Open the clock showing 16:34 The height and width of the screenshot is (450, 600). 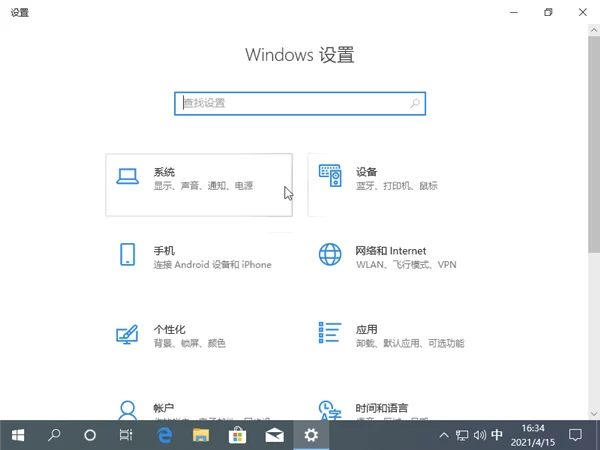pyautogui.click(x=533, y=435)
